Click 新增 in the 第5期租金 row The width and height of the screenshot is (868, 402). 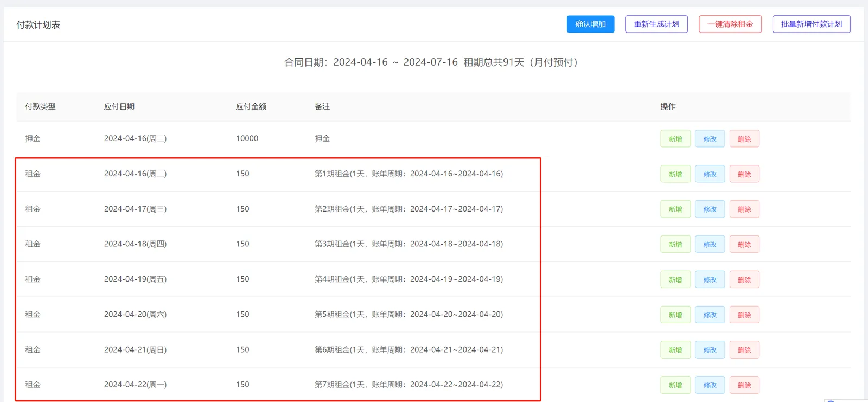tap(675, 315)
